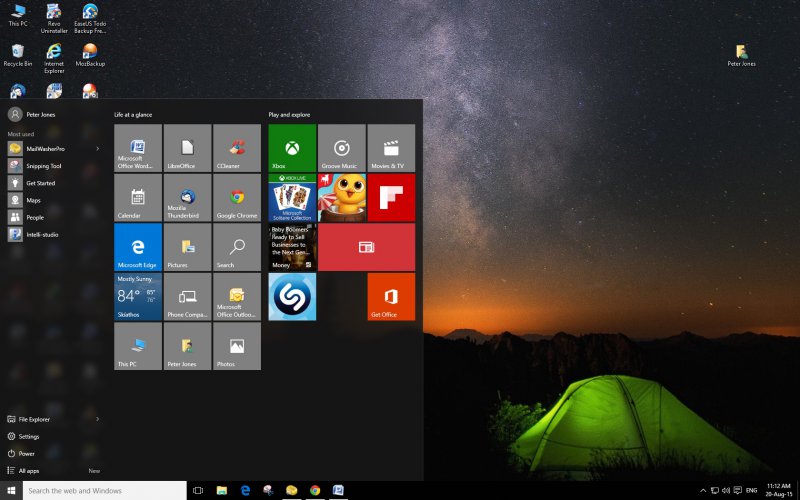Launch the Xbox tile
Screen dimensions: 800x500
(x=292, y=148)
